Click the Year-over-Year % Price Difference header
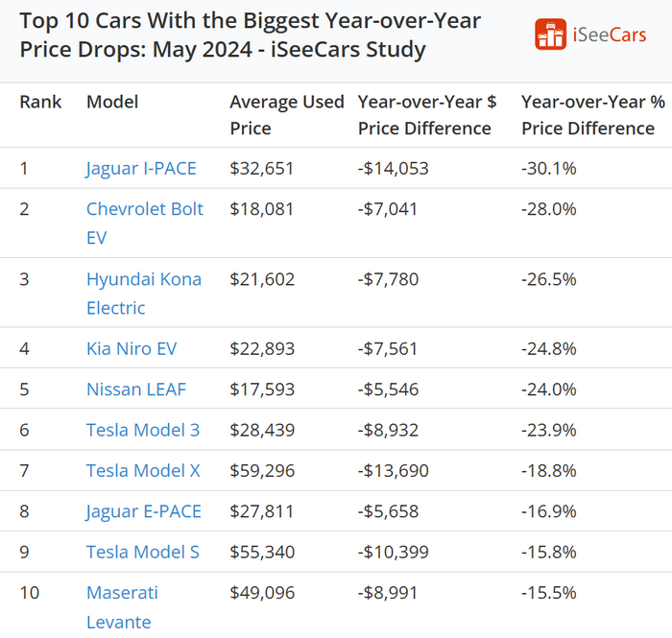Image resolution: width=672 pixels, height=638 pixels. point(588,115)
